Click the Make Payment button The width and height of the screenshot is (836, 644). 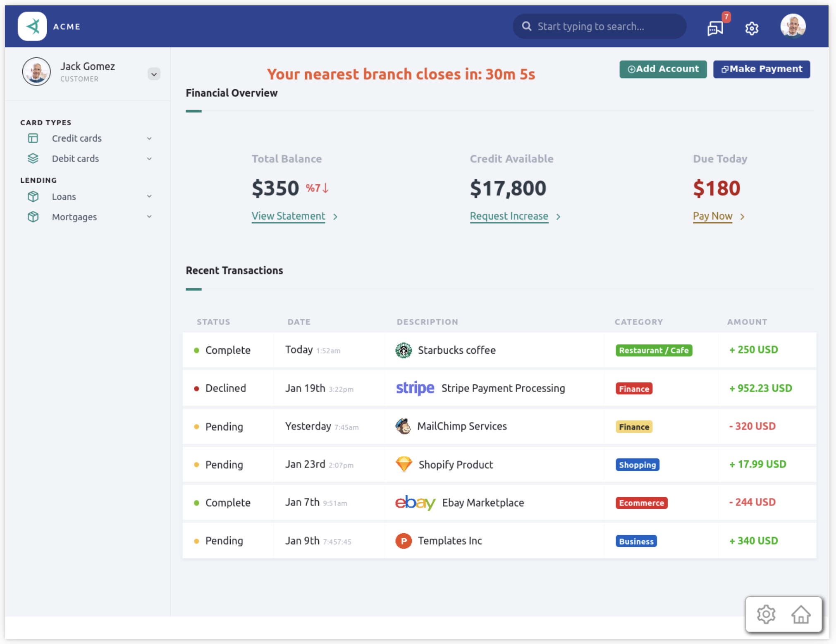pos(761,69)
